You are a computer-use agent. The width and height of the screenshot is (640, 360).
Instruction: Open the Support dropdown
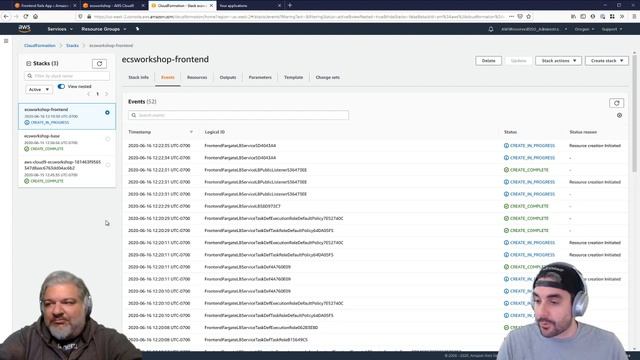coord(612,29)
